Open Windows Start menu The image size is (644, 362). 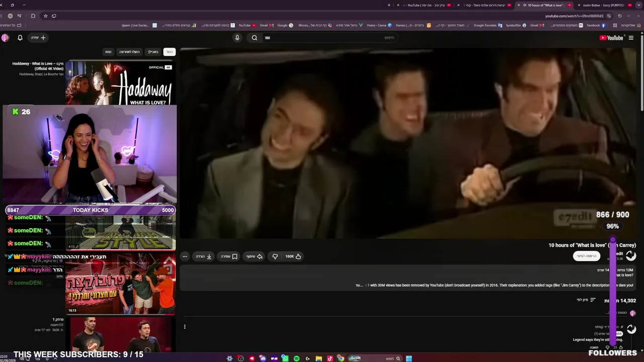[409, 358]
